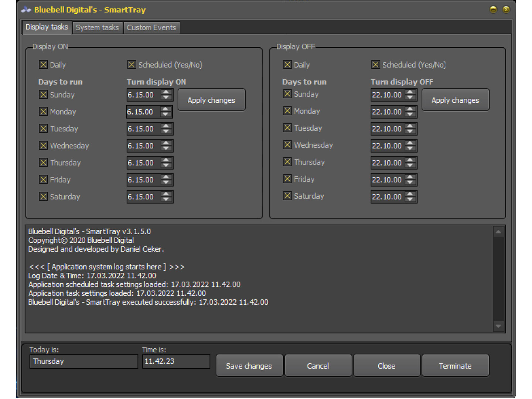Click the log scrollbar up arrow
532x399 pixels.
[498, 232]
